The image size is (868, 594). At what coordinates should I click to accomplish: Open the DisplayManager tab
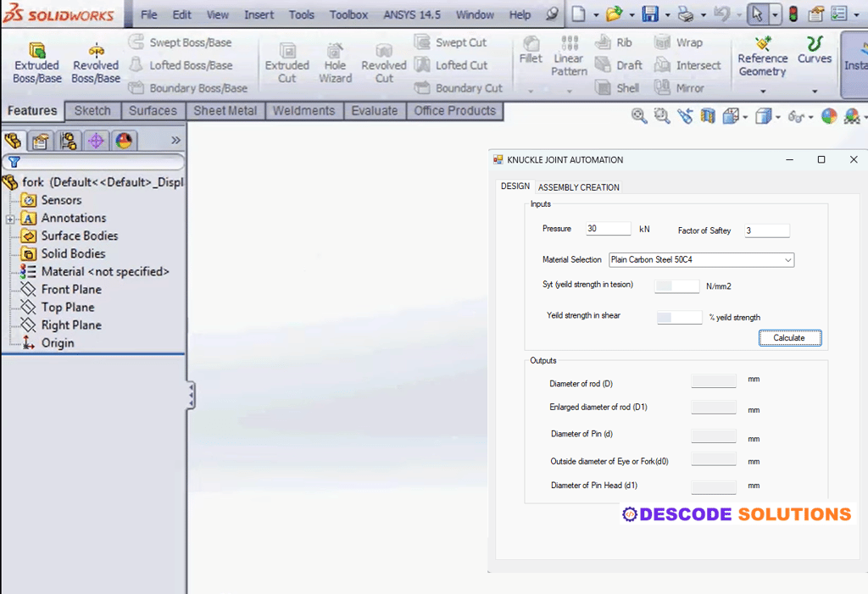124,141
